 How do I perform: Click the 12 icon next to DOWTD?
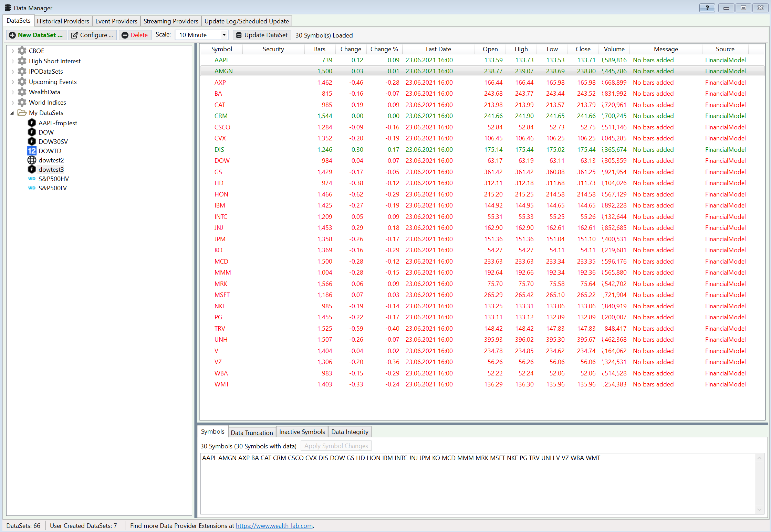pyautogui.click(x=32, y=151)
